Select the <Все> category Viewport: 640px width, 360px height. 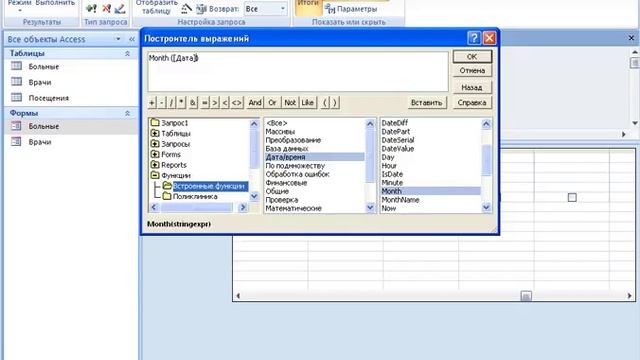click(x=277, y=123)
